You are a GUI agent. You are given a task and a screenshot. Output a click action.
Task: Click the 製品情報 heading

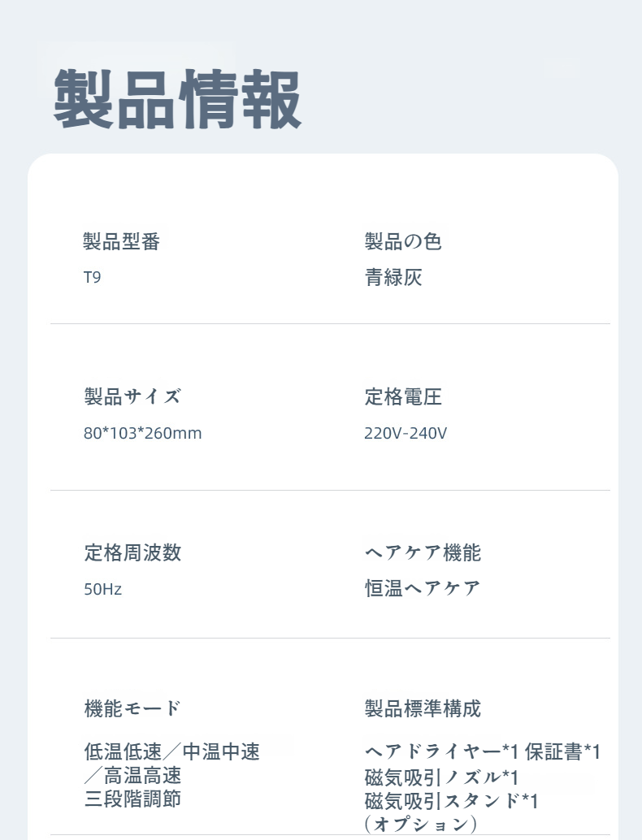coord(177,101)
